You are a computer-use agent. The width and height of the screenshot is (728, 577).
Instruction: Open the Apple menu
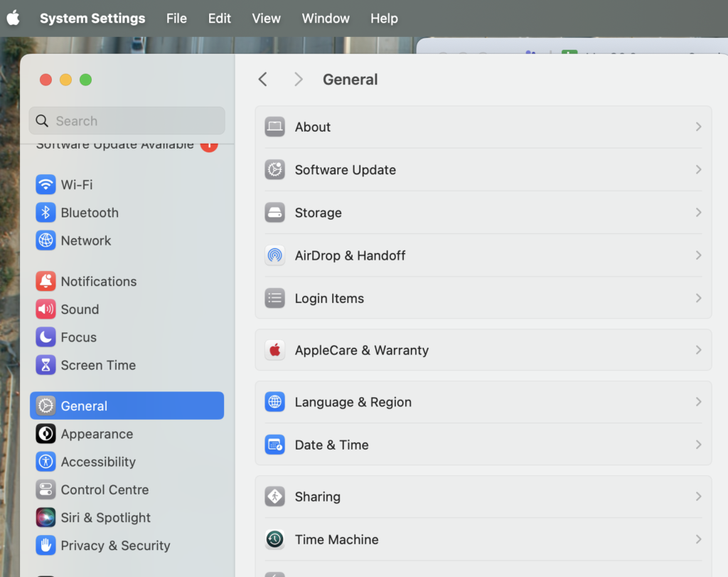tap(14, 18)
